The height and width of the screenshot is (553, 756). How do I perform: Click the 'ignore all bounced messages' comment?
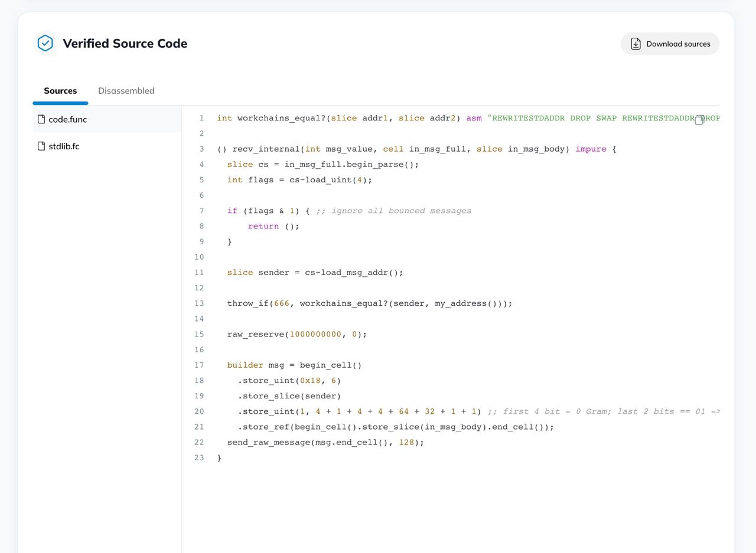(393, 211)
